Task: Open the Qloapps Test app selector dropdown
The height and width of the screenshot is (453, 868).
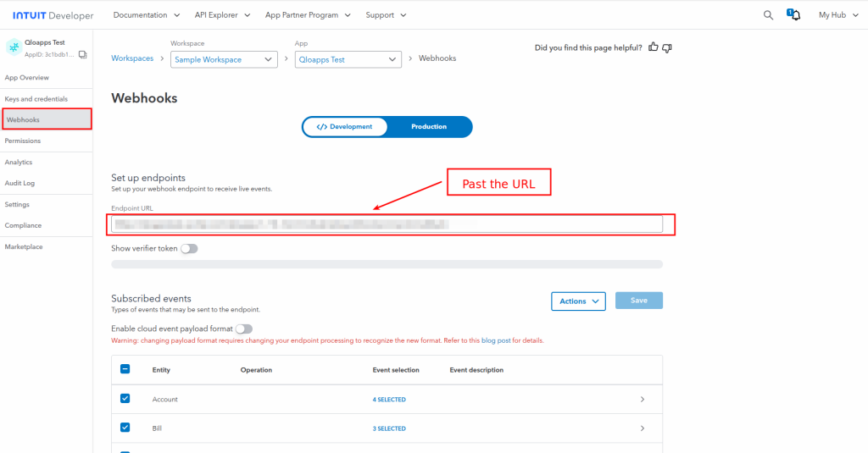Action: pyautogui.click(x=348, y=59)
